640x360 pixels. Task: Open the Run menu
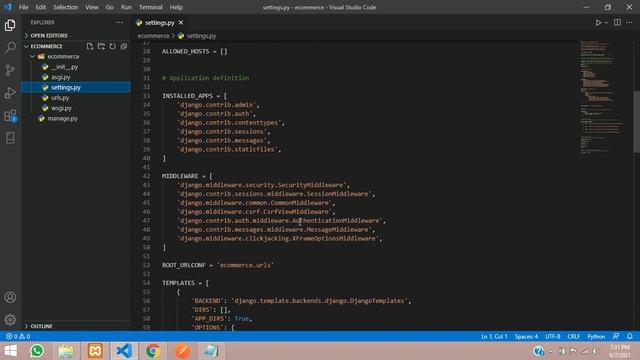pos(126,7)
